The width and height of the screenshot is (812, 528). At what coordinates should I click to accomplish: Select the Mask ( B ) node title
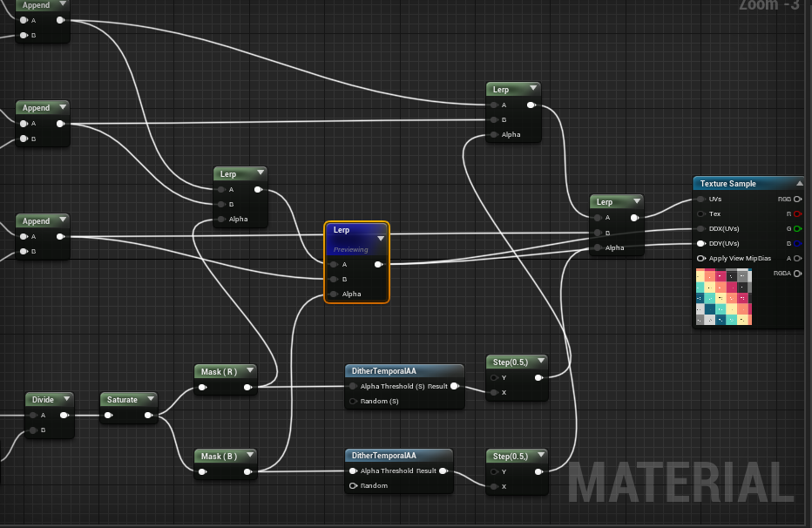[218, 456]
